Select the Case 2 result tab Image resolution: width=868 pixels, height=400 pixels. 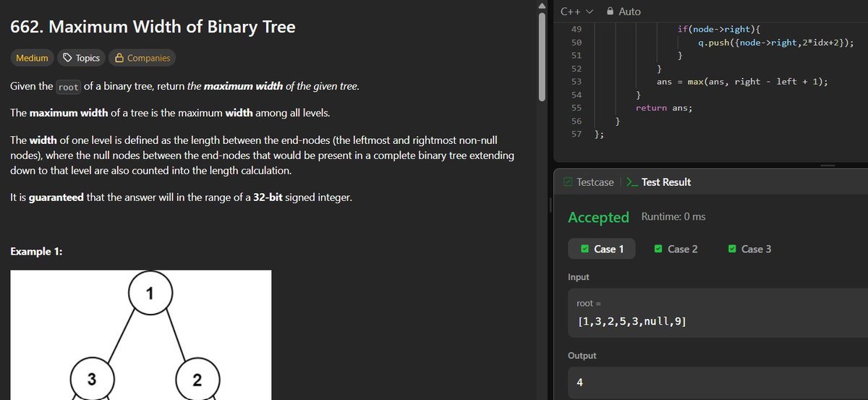coord(676,249)
